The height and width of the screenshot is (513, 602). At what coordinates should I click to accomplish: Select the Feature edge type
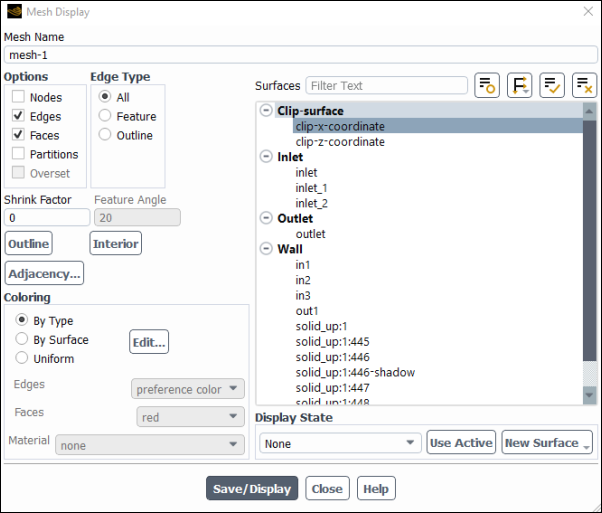pos(105,116)
